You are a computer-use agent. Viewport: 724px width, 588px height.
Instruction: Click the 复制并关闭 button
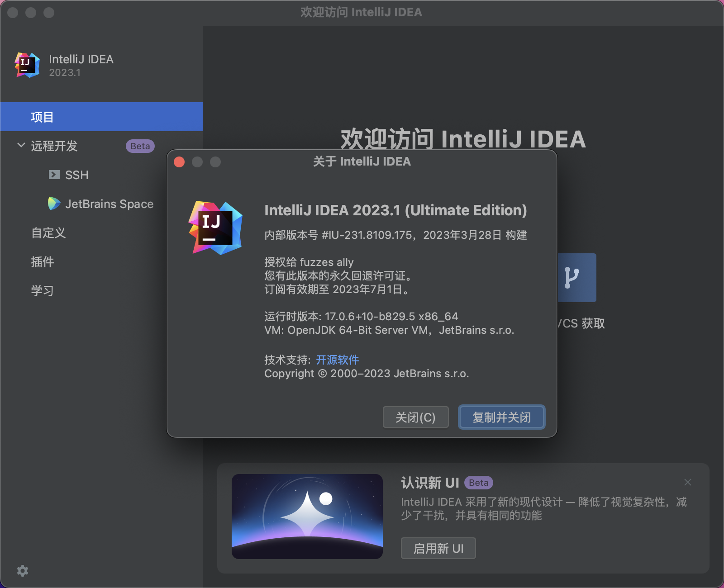click(501, 417)
